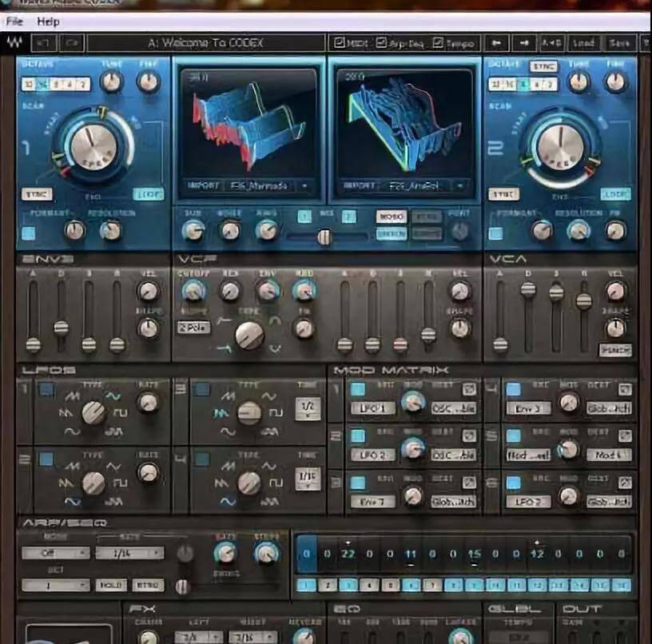
Task: Click the oscillator 1 scan Speed knob
Action: (93, 146)
